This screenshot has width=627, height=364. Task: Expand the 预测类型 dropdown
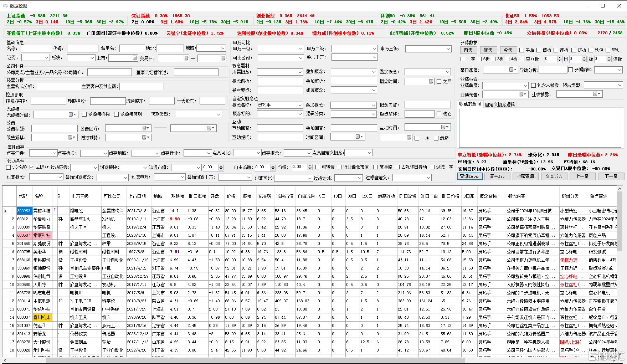(219, 114)
